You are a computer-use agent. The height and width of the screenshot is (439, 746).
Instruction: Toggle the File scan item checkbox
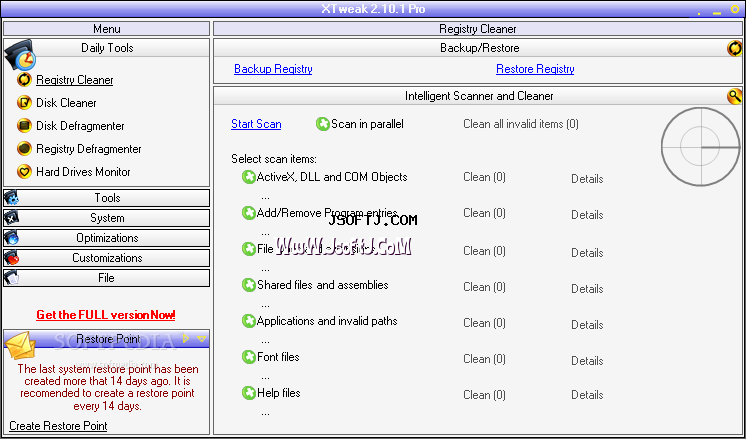tap(249, 249)
